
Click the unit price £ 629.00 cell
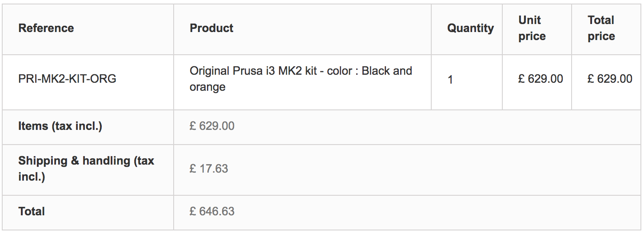point(541,79)
